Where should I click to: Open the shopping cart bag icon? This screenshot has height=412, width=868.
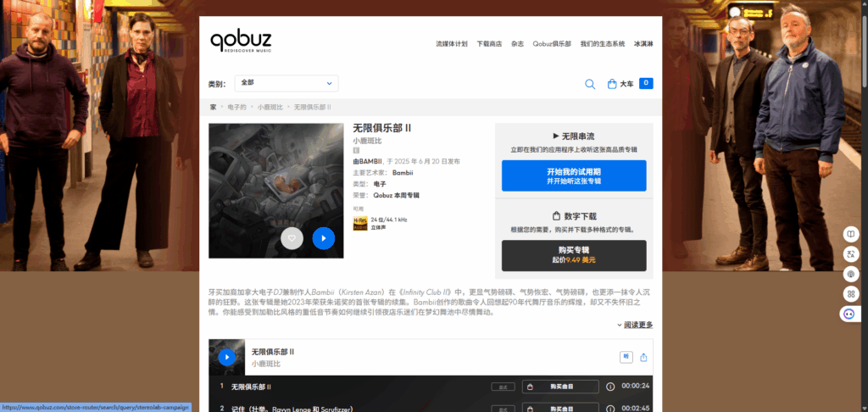[x=612, y=84]
